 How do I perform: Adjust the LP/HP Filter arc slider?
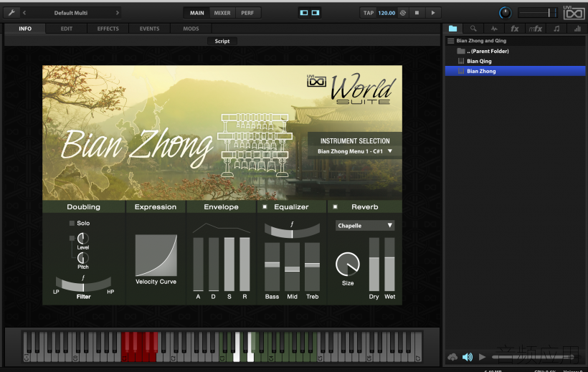pyautogui.click(x=83, y=285)
